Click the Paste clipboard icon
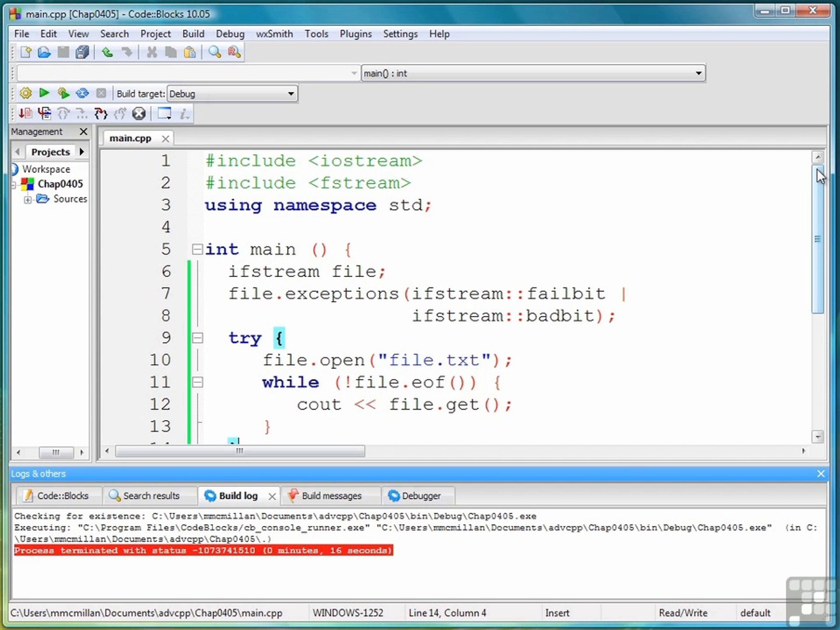Viewport: 840px width, 630px height. (190, 52)
